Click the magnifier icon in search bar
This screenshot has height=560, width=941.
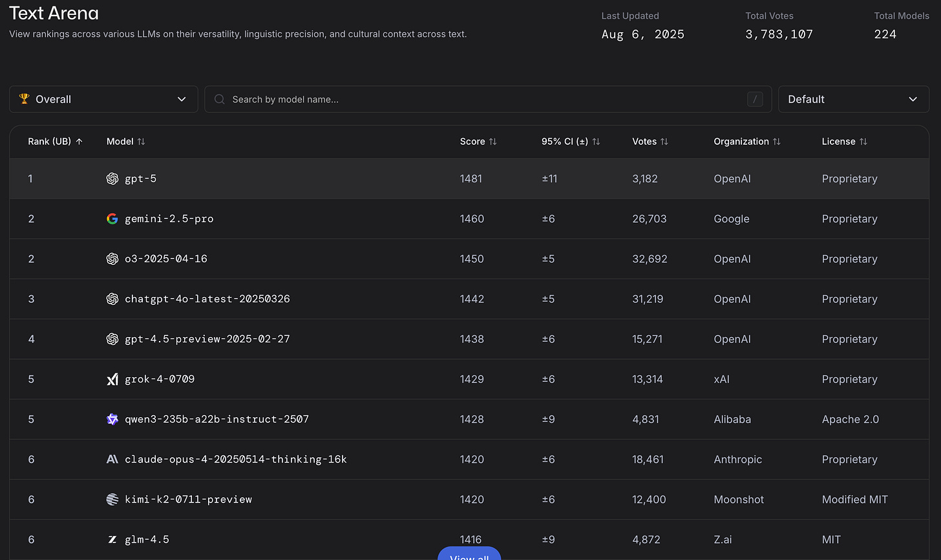pyautogui.click(x=220, y=99)
